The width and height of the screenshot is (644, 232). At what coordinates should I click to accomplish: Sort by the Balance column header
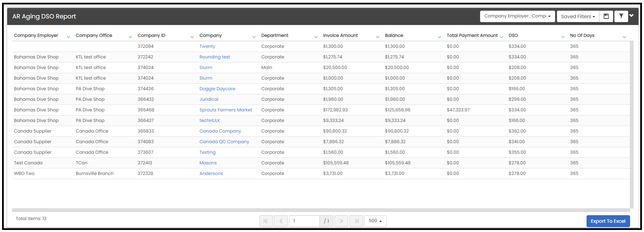point(394,36)
